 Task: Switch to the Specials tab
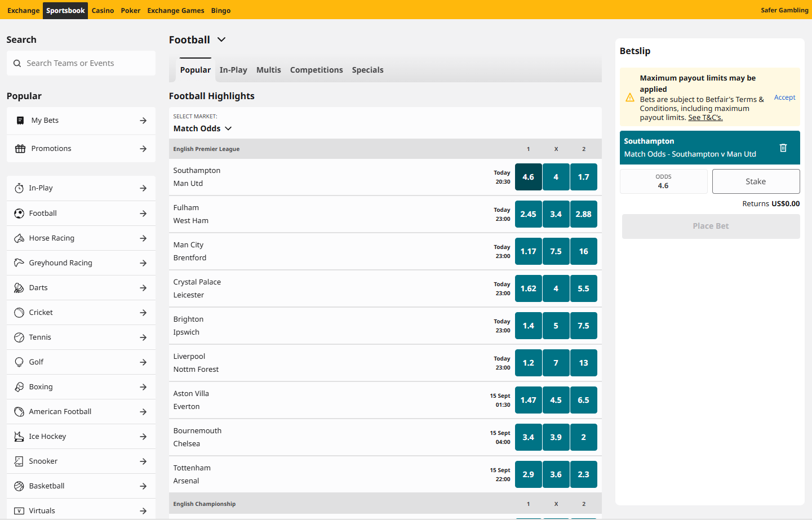tap(368, 70)
